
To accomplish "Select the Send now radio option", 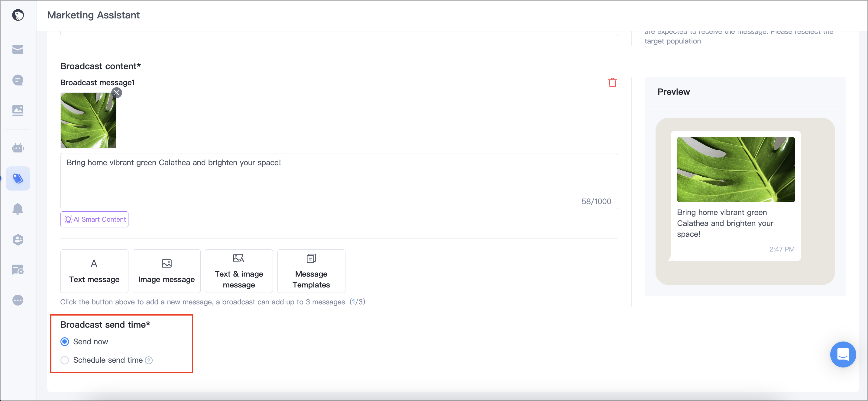I will click(65, 342).
